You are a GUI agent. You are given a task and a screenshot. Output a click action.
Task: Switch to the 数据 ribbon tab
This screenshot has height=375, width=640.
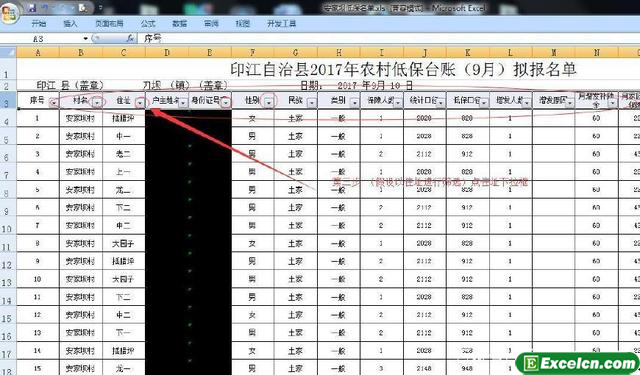coord(179,24)
